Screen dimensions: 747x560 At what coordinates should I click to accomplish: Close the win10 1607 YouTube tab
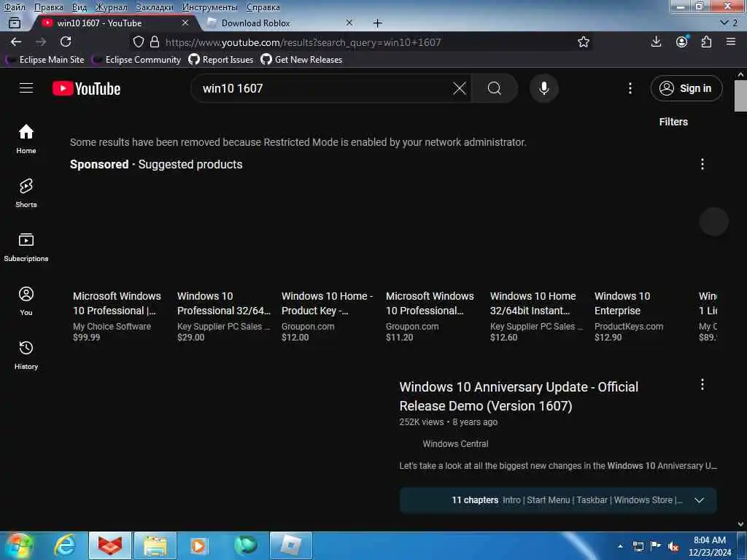[x=185, y=23]
